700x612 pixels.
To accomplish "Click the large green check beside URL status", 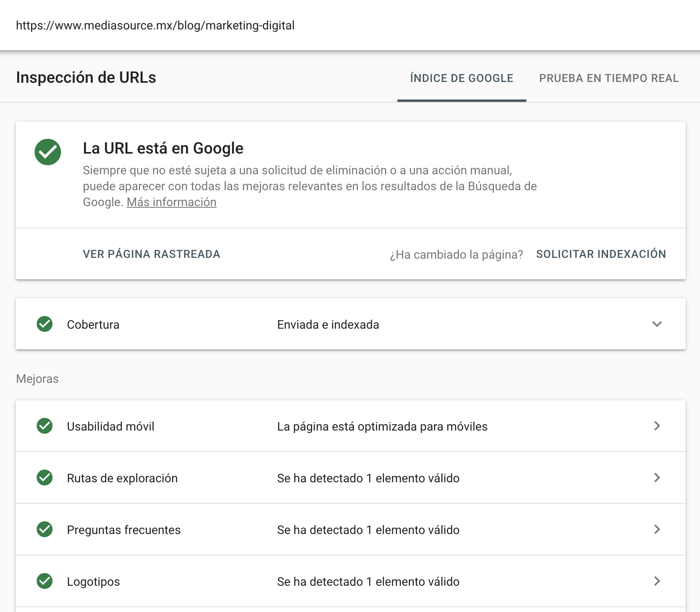I will pyautogui.click(x=48, y=152).
